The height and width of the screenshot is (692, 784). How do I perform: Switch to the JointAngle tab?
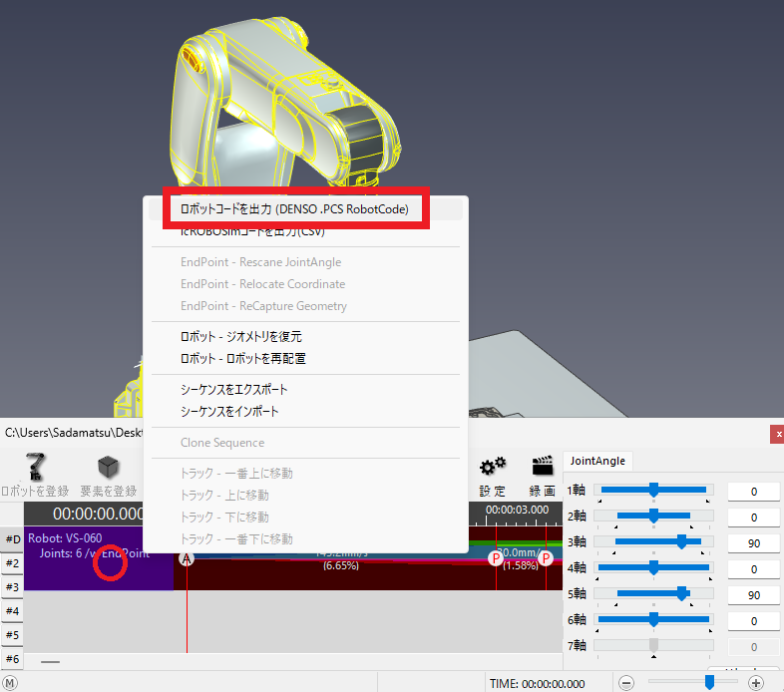click(596, 460)
